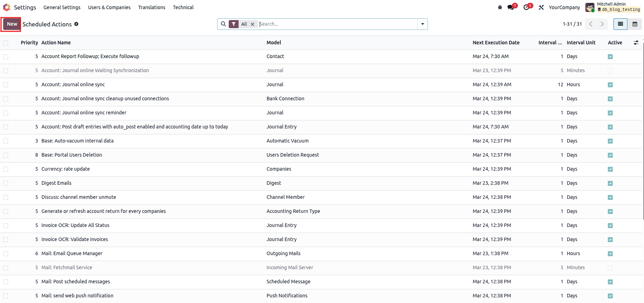Open Base: Portal Users Deletion record
Image resolution: width=644 pixels, height=303 pixels.
(72, 155)
